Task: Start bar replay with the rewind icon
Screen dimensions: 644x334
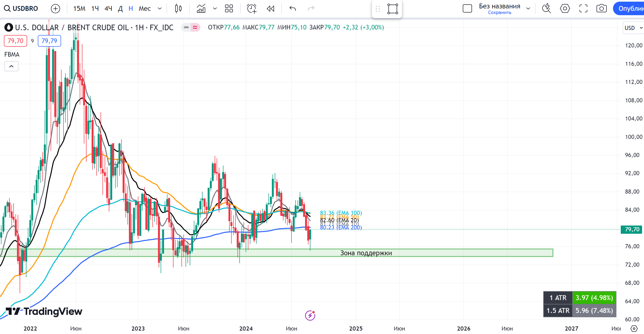Action: click(x=270, y=8)
